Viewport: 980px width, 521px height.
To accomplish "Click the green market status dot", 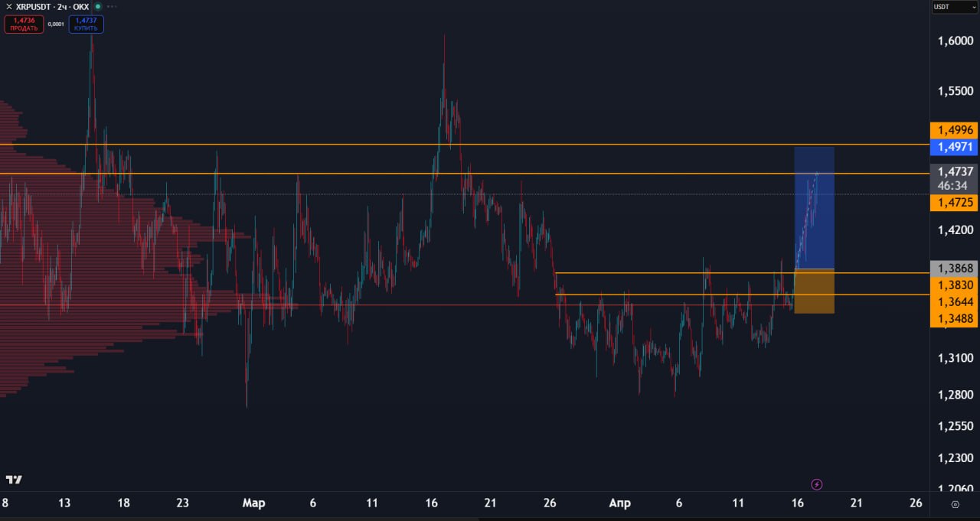I will 96,6.
